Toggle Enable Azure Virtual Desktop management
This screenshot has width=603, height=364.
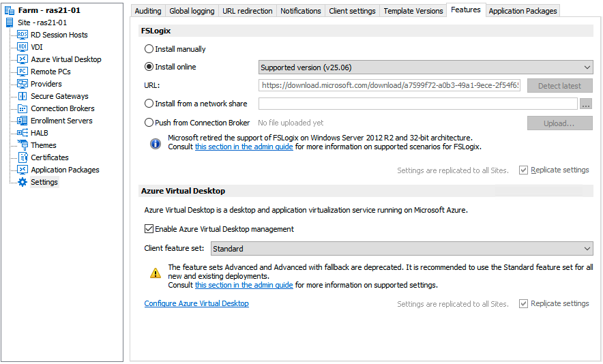(x=149, y=229)
